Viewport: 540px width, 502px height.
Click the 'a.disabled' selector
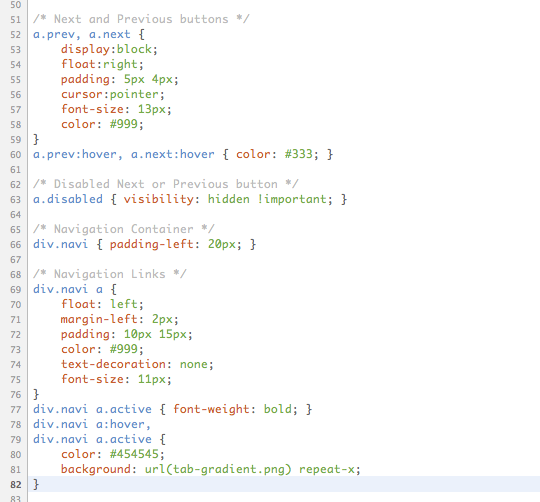click(68, 199)
